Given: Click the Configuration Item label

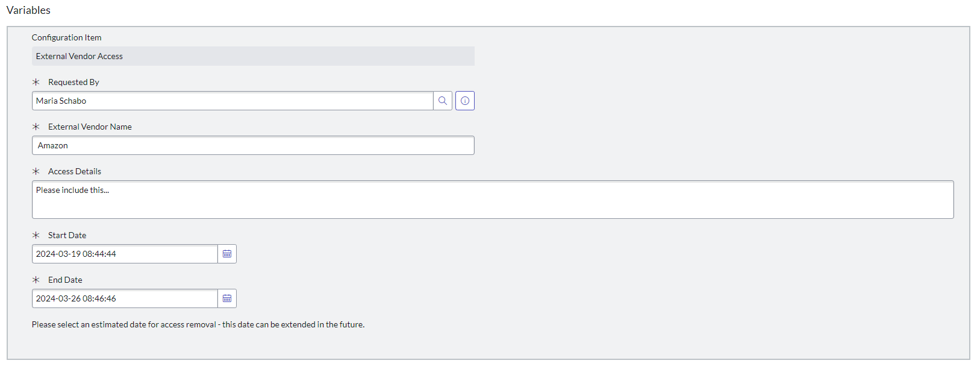Looking at the screenshot, I should click(x=66, y=37).
